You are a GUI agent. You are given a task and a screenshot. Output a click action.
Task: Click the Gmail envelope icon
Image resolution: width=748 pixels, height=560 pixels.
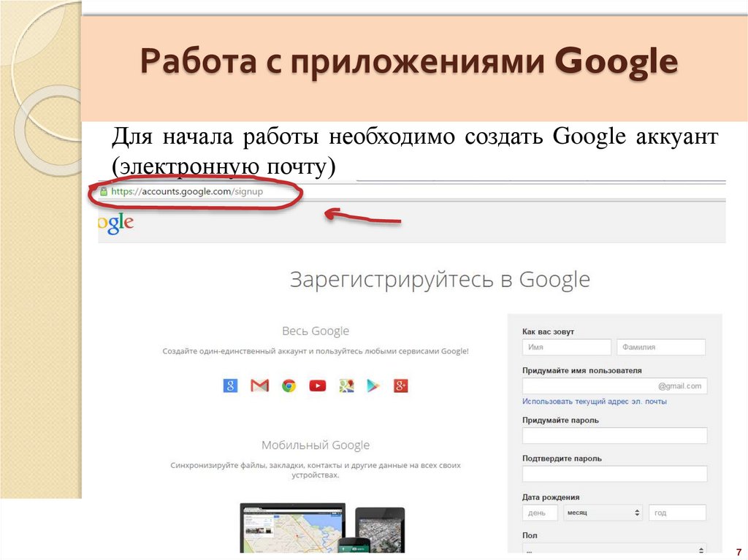pos(259,386)
